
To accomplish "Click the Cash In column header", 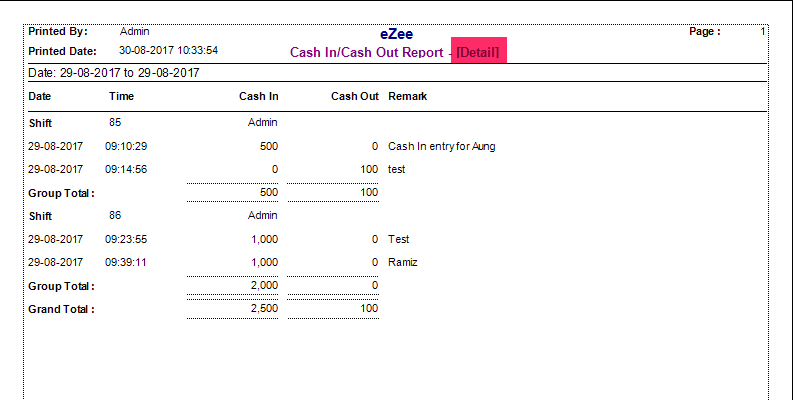I will [258, 96].
